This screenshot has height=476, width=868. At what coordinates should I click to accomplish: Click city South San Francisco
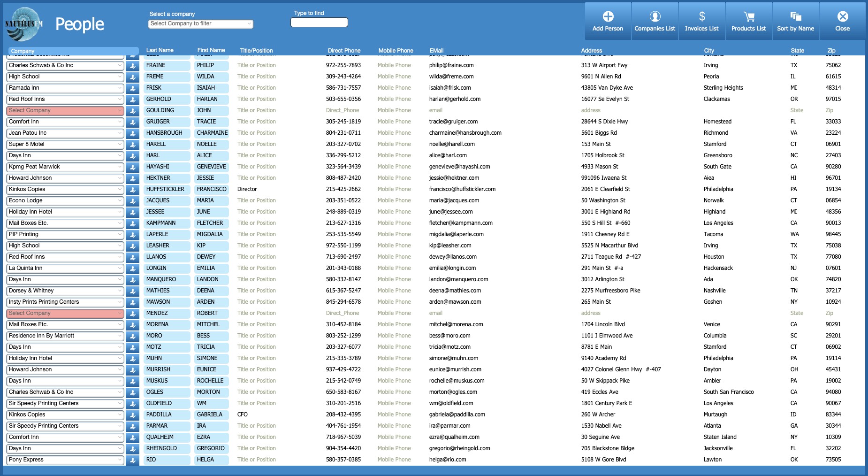729,392
